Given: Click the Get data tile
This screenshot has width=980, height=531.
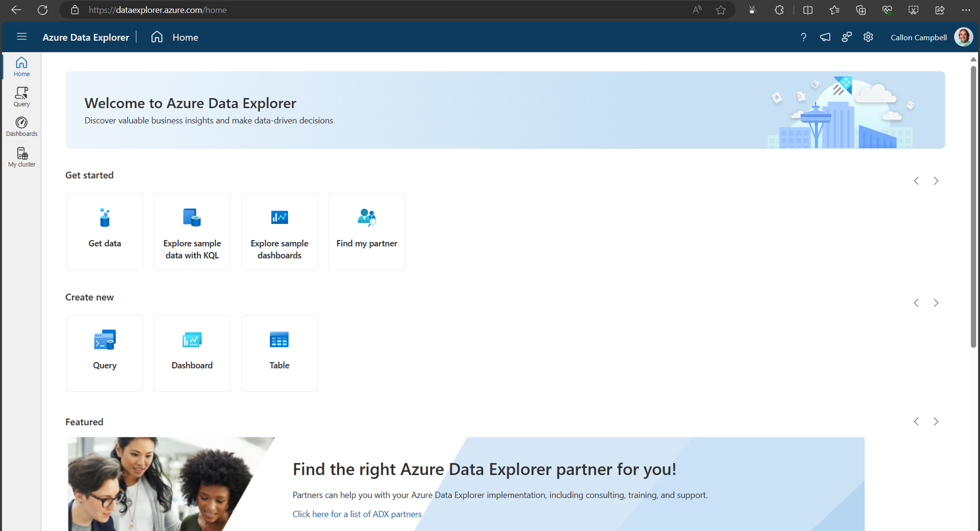Looking at the screenshot, I should pyautogui.click(x=105, y=231).
